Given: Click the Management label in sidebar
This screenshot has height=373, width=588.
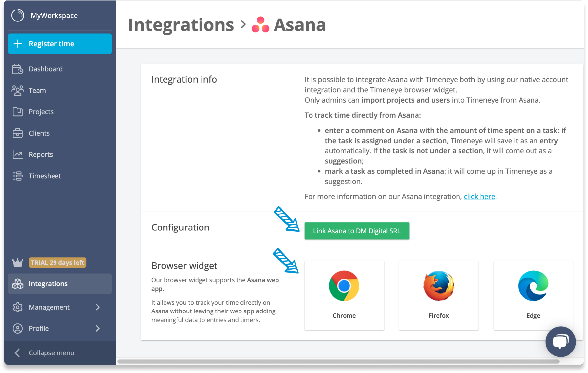Looking at the screenshot, I should tap(49, 307).
